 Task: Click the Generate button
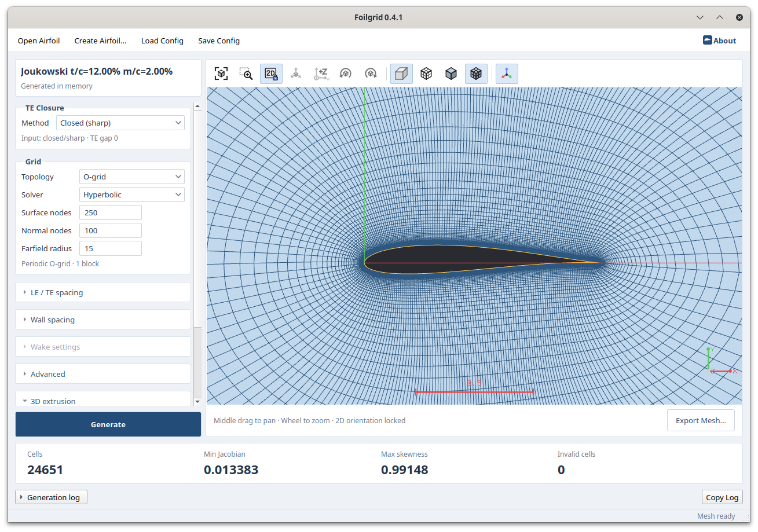coord(108,424)
